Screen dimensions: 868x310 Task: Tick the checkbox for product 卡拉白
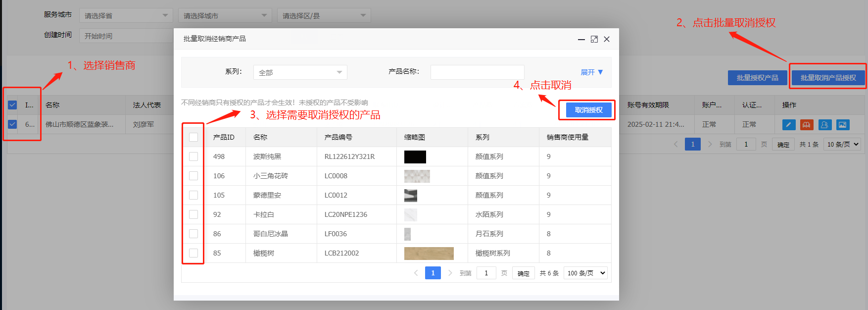(193, 214)
